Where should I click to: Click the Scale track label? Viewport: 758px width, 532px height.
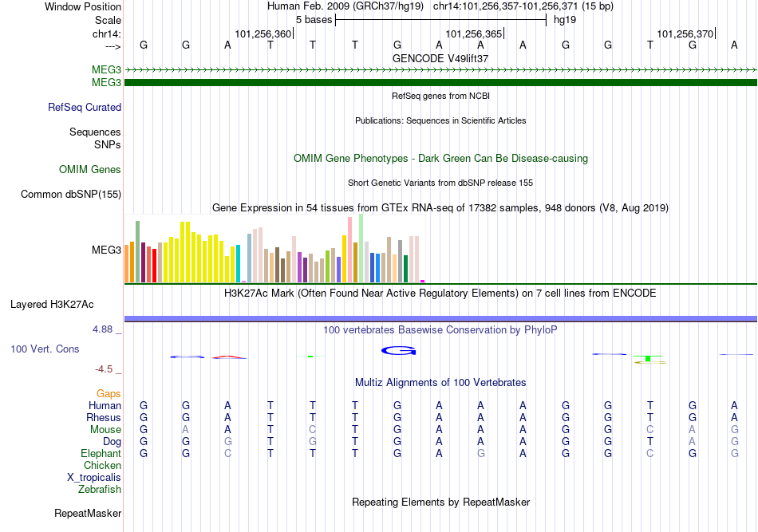pyautogui.click(x=108, y=20)
